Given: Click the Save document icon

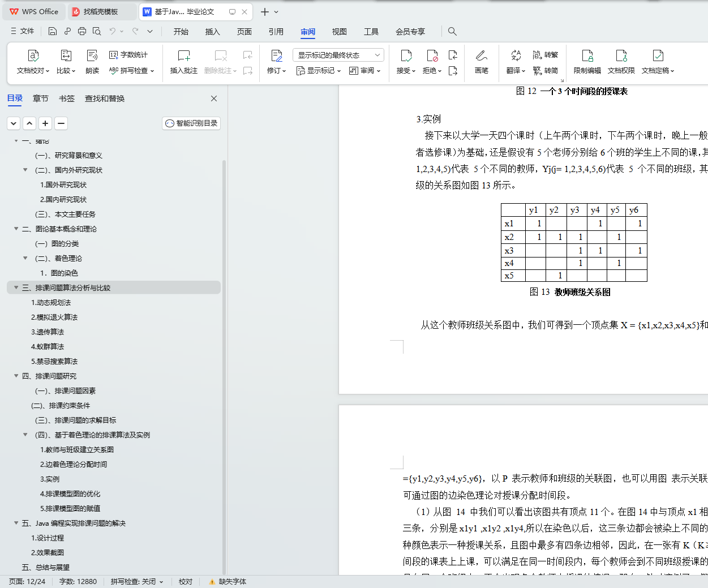Looking at the screenshot, I should [53, 31].
